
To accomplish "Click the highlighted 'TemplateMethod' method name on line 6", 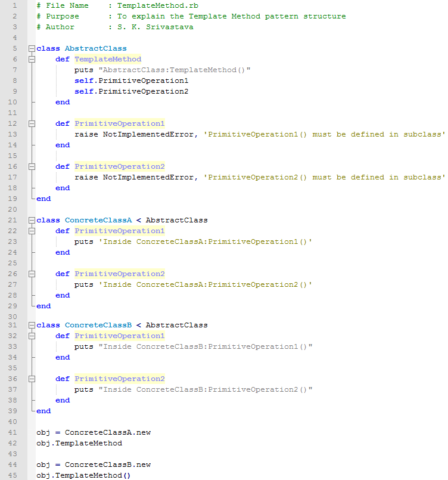I will click(x=108, y=59).
